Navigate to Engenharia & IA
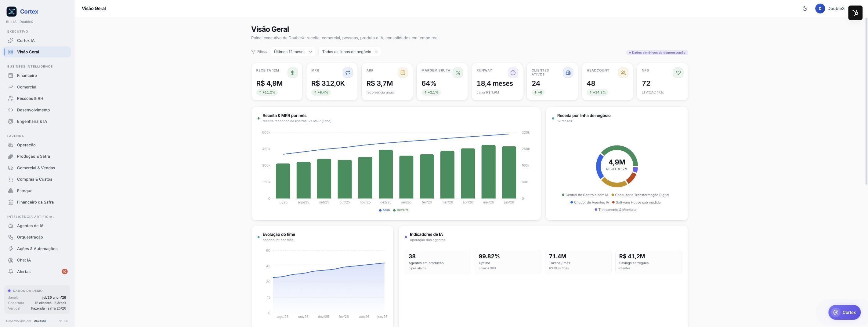 37,122
